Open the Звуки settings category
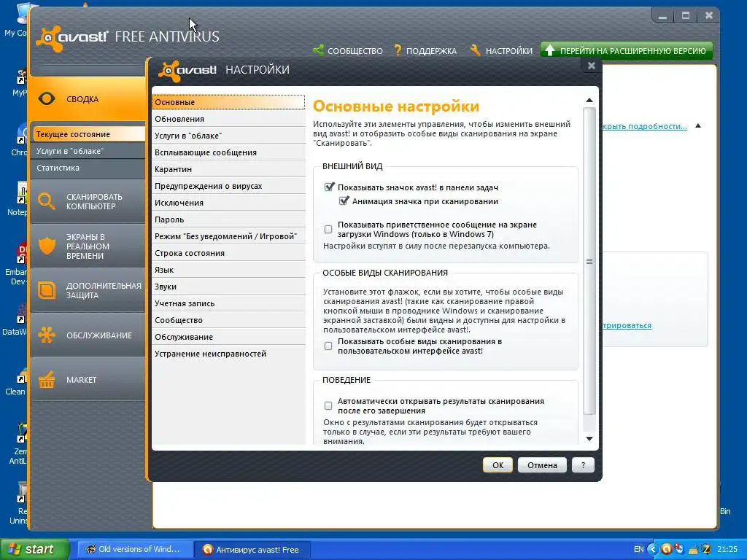The height and width of the screenshot is (560, 747). pyautogui.click(x=228, y=287)
